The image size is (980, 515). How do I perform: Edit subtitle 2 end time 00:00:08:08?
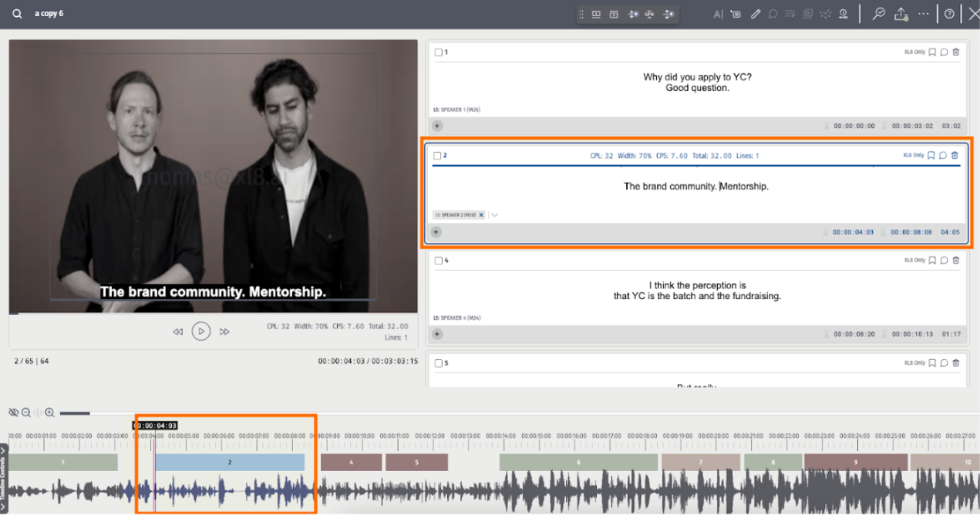click(x=911, y=231)
